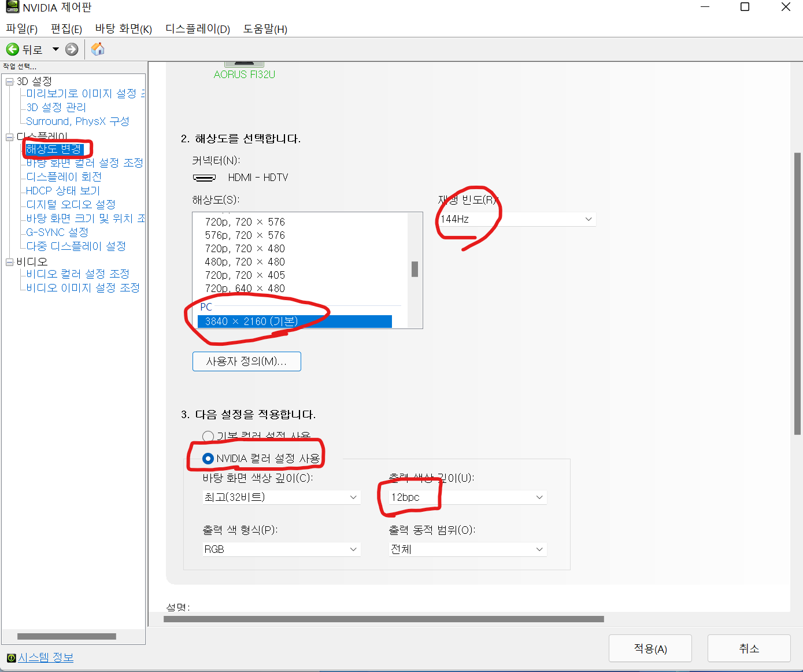Open the 바탕 화면(K) menu
Screen dimensions: 803x672
pos(123,29)
